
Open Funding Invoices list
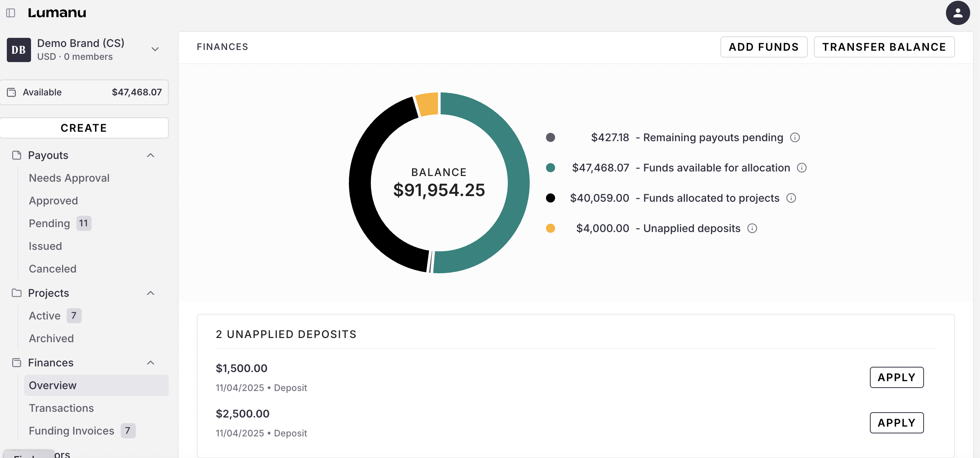(x=71, y=431)
